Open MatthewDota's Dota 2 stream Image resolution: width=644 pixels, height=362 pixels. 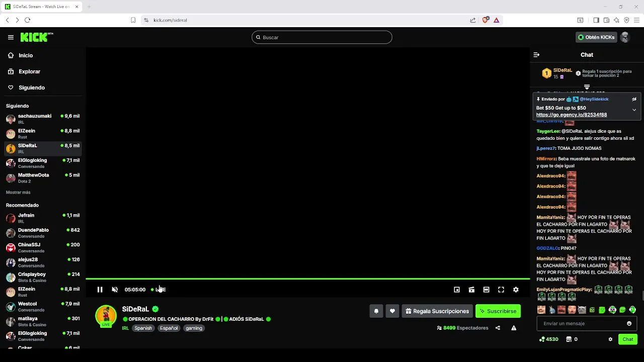43,178
